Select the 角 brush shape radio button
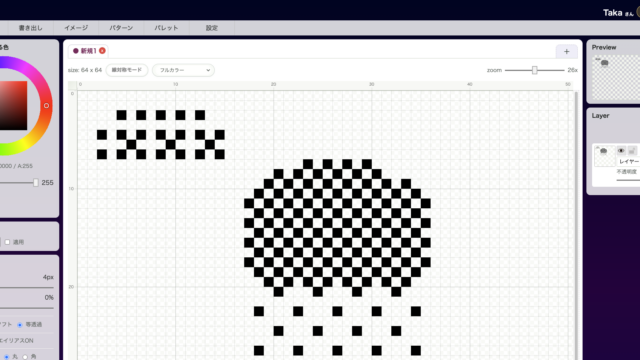The height and width of the screenshot is (360, 640). click(x=25, y=357)
